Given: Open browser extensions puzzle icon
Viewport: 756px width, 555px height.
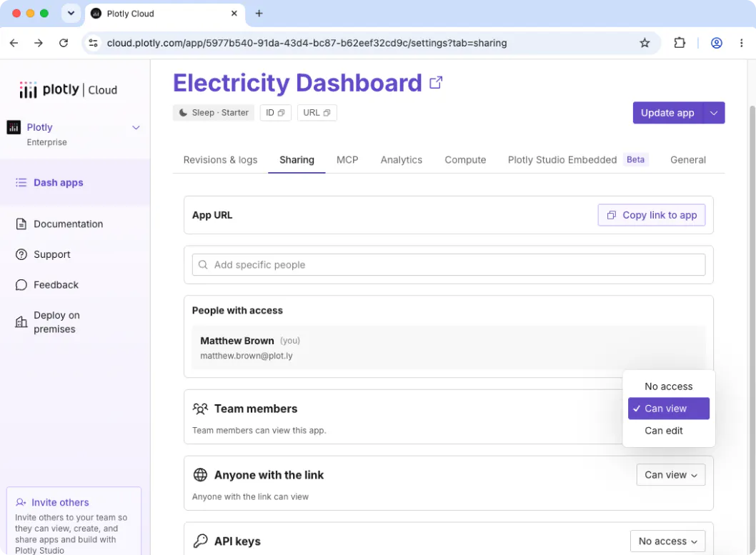Looking at the screenshot, I should (x=680, y=43).
